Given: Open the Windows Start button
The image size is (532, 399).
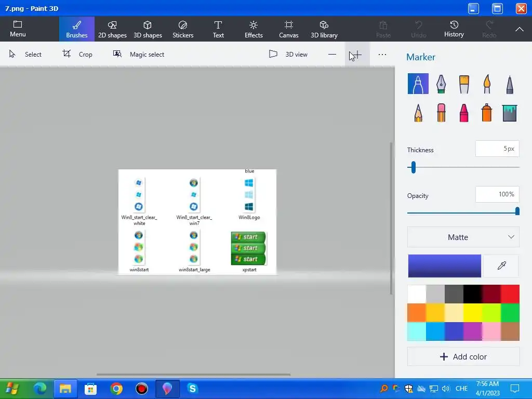Looking at the screenshot, I should tap(12, 389).
